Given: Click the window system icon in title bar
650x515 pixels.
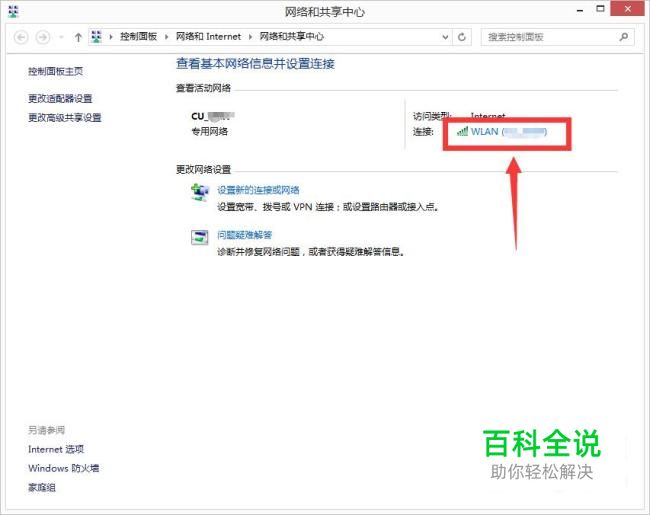Looking at the screenshot, I should tap(13, 11).
